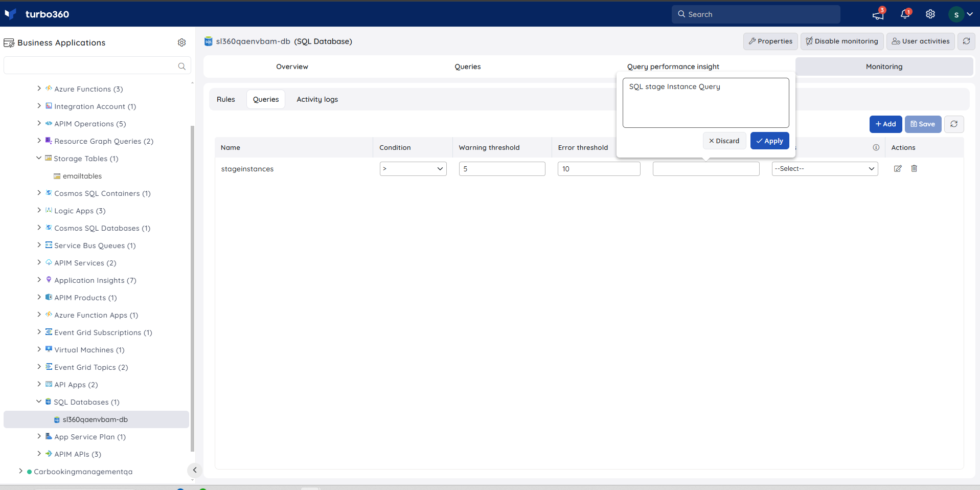Viewport: 980px width, 490px height.
Task: Select the Monitoring tab
Action: pos(884,66)
